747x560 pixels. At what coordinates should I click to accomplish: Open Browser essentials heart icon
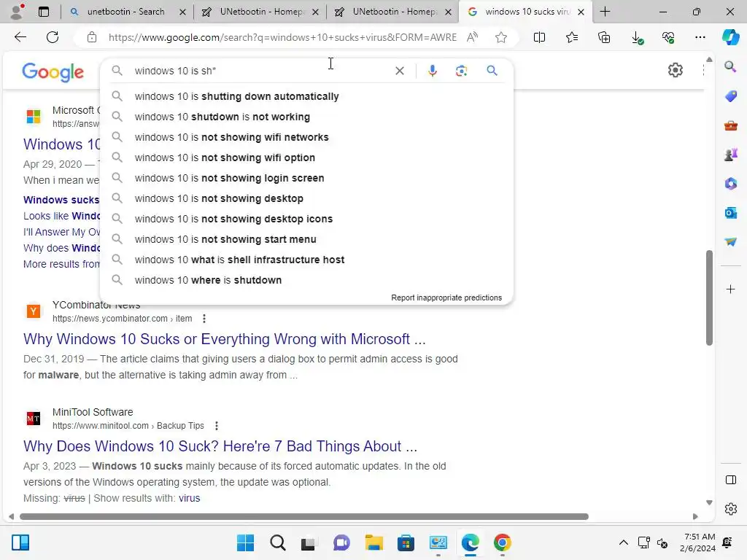coord(668,37)
